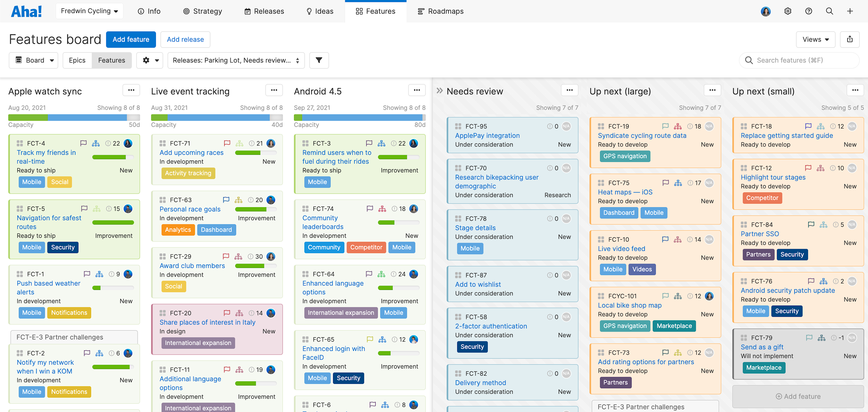Click the help question mark icon

click(x=809, y=11)
